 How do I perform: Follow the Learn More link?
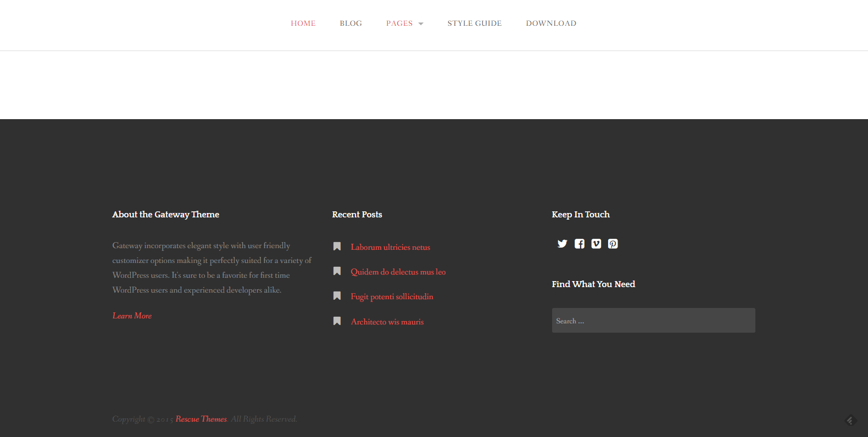pos(132,316)
